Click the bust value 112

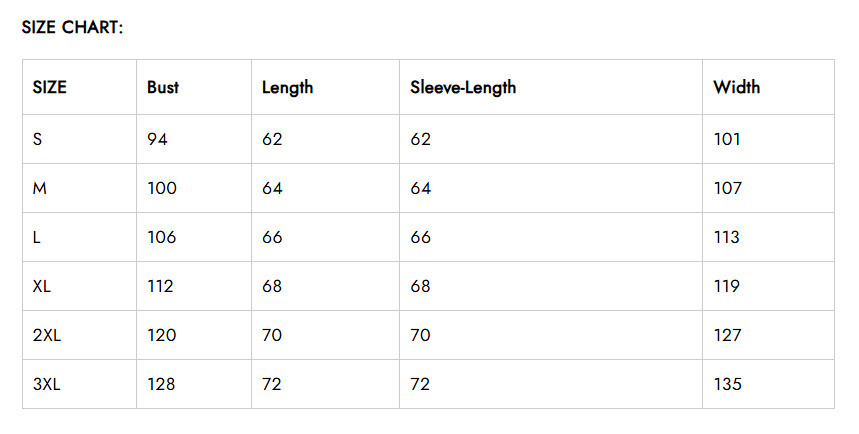(160, 286)
